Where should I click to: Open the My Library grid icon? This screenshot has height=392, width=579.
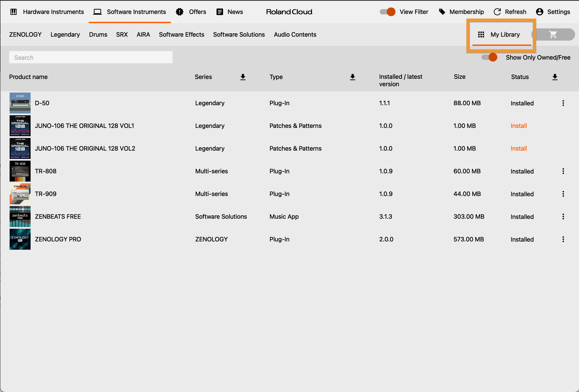click(481, 35)
